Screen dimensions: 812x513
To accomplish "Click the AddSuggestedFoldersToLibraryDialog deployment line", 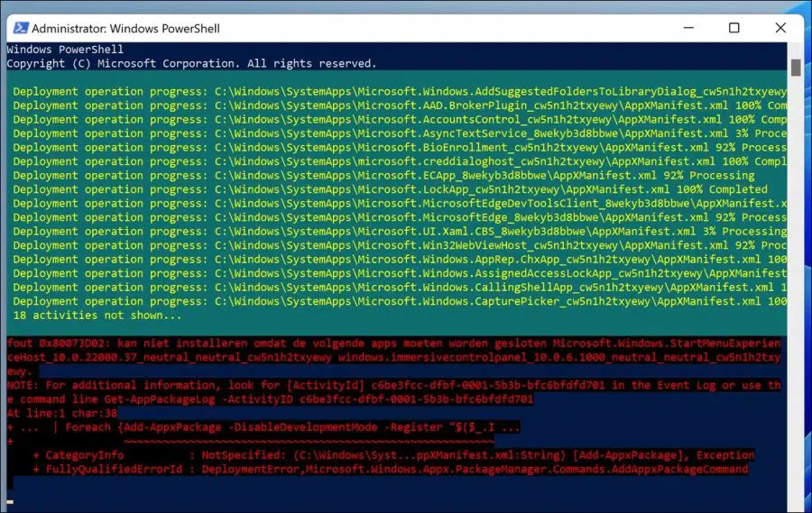I will tap(400, 92).
